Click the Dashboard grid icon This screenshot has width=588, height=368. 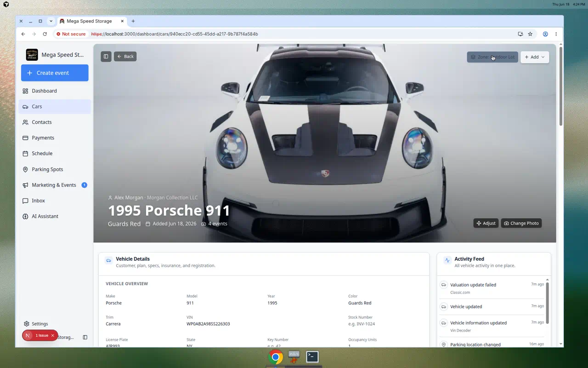pyautogui.click(x=25, y=91)
